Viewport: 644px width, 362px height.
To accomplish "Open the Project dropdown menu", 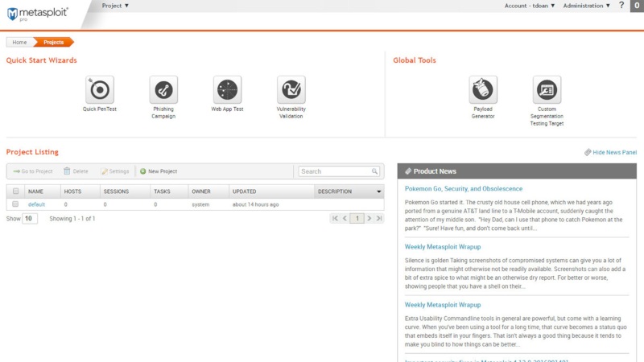I will pyautogui.click(x=115, y=6).
